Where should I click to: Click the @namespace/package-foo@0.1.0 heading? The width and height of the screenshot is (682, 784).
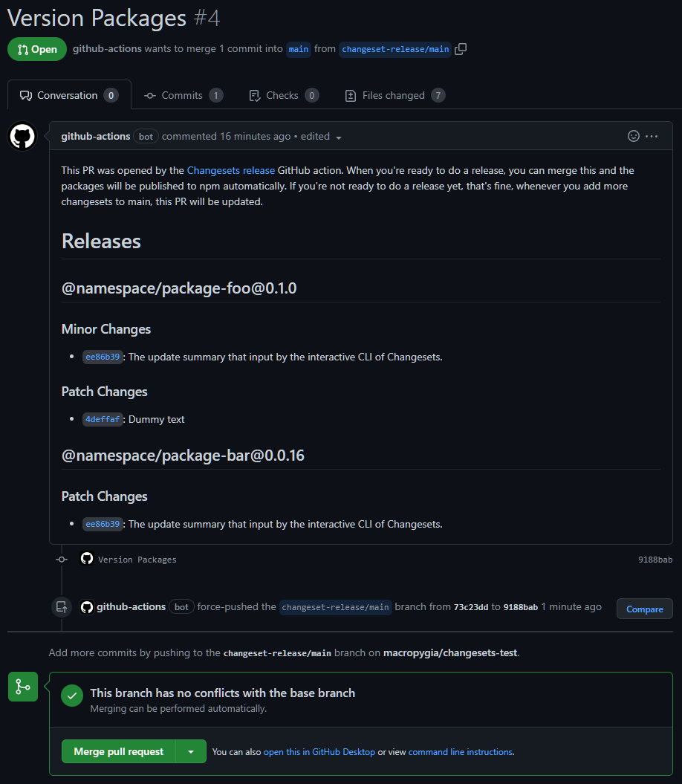179,288
